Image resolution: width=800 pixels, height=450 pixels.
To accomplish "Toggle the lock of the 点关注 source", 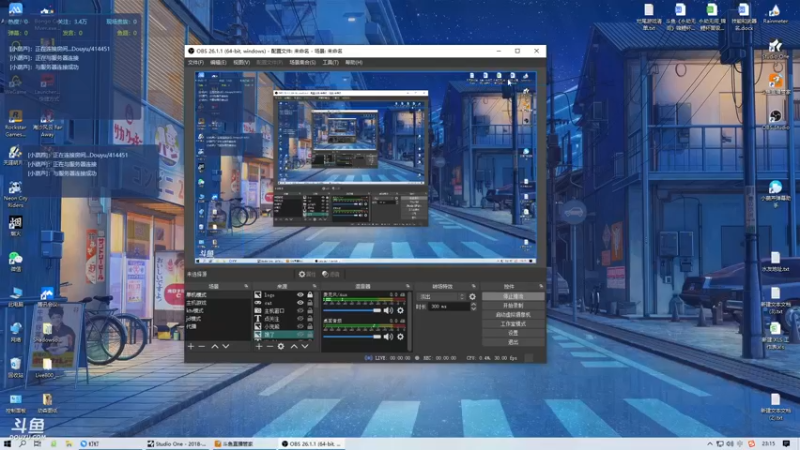I will pyautogui.click(x=310, y=318).
